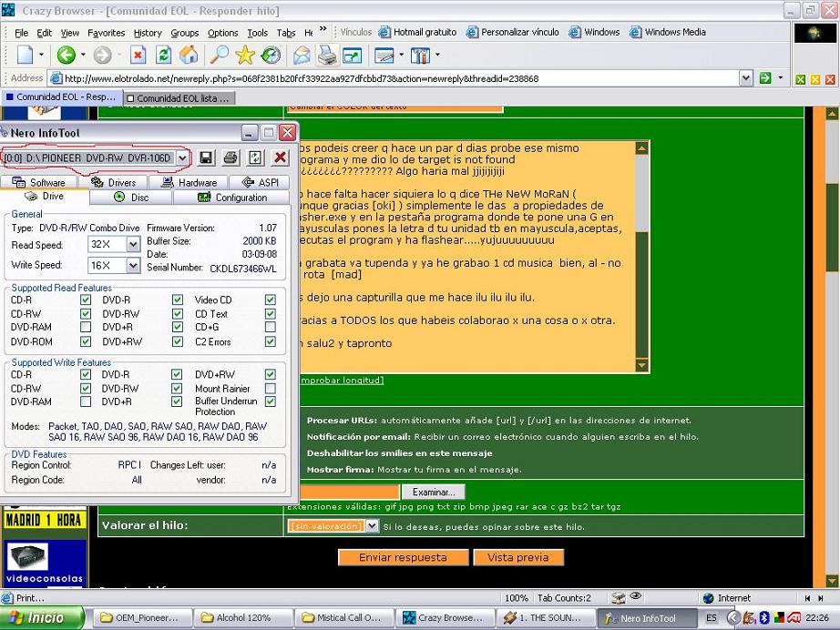This screenshot has width=840, height=630.
Task: Click the Save icon in Nero InfoTool
Action: coord(207,157)
